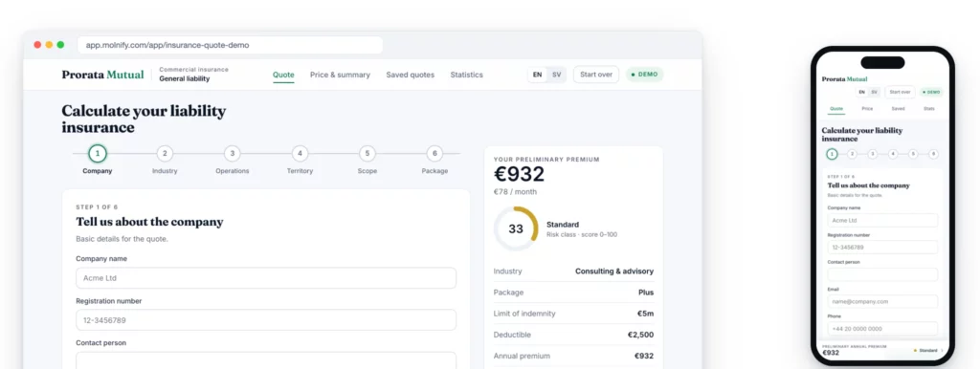Viewport: 980px width, 369px height.
Task: Click Annual premium €932 row value
Action: [644, 356]
